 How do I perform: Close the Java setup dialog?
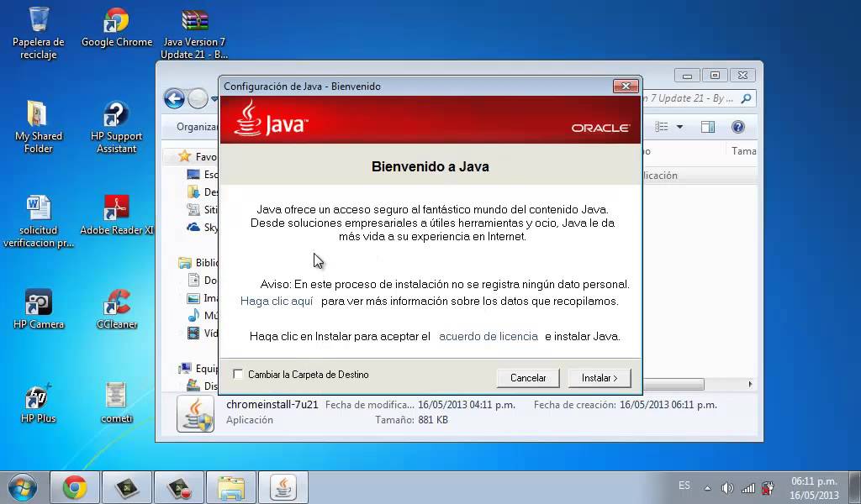626,87
